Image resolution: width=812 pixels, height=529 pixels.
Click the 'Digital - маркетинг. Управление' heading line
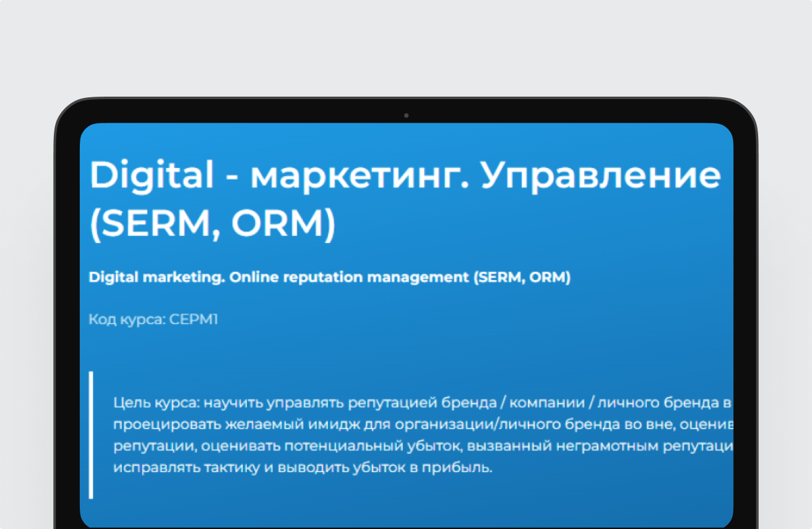click(405, 177)
